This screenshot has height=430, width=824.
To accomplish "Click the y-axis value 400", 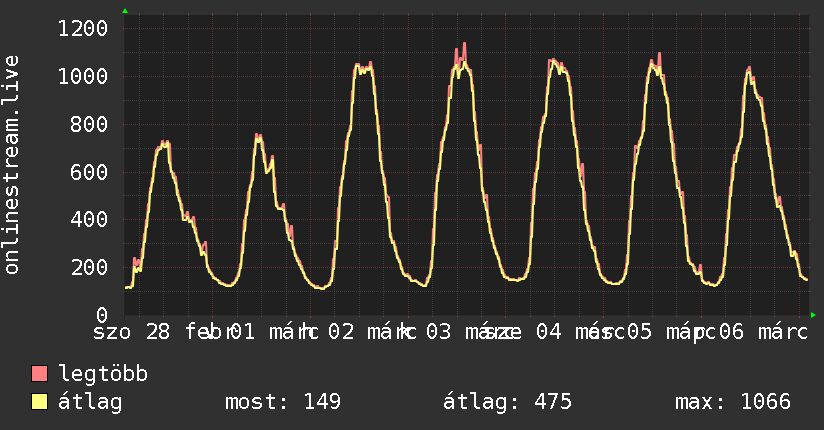I will tap(89, 220).
